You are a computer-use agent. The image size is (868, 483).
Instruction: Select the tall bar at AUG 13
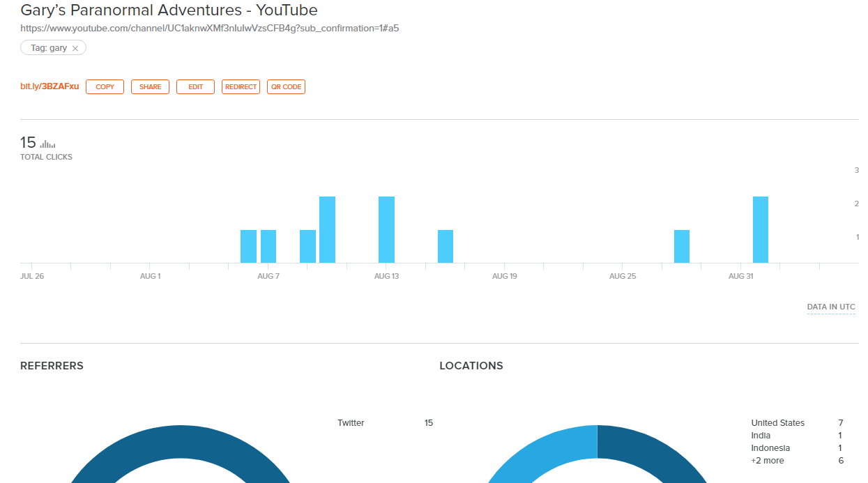386,230
